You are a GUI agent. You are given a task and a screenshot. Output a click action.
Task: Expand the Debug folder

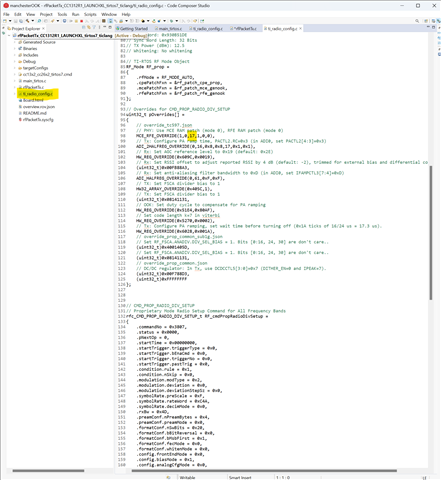click(15, 62)
